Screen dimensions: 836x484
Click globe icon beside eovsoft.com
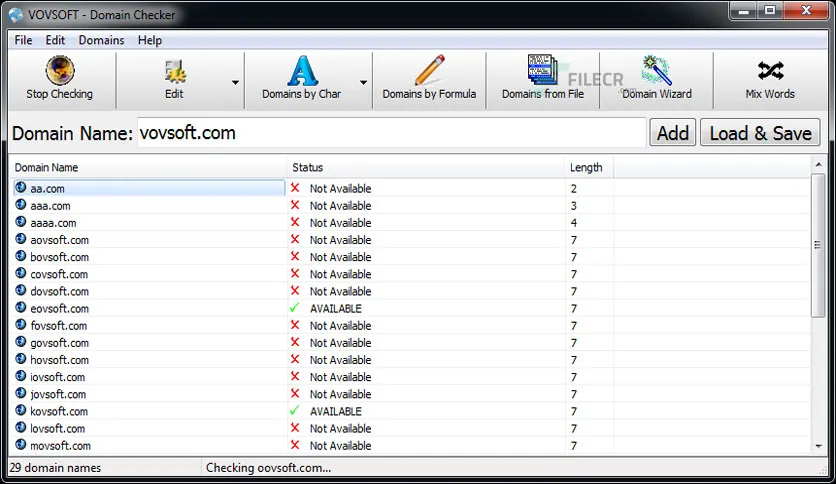tap(21, 308)
